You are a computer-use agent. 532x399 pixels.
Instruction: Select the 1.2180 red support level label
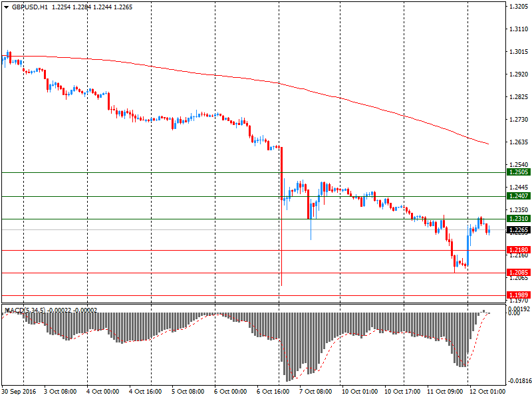519,250
